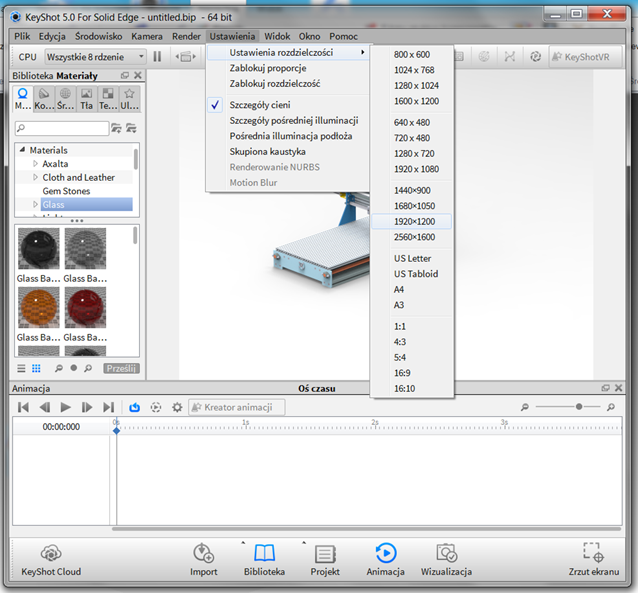Expand the Axalta material folder

click(x=35, y=164)
